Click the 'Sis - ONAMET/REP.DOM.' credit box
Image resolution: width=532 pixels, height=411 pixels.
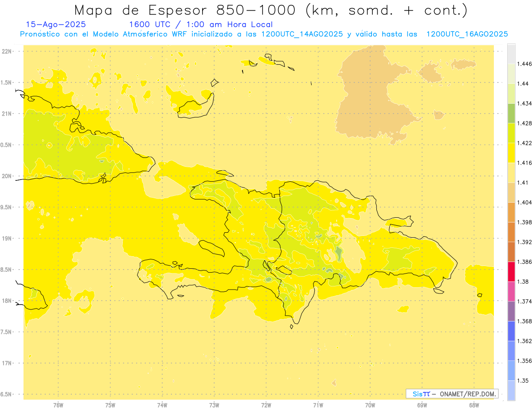click(x=452, y=394)
